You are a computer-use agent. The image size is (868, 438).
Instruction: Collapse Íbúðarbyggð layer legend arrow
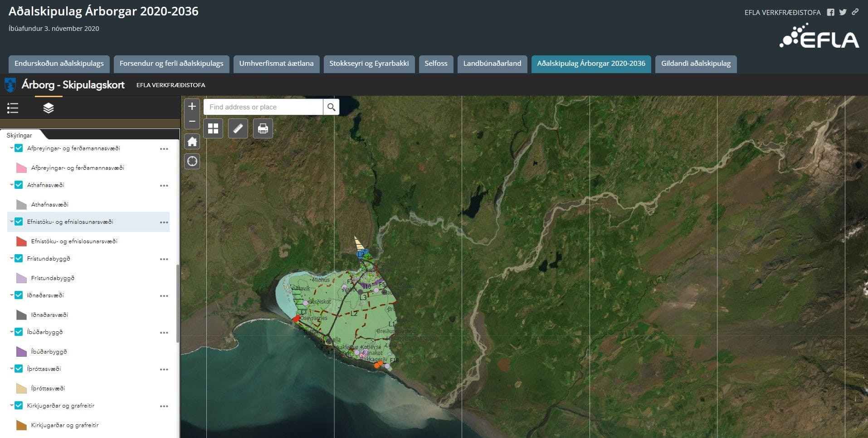coord(11,332)
